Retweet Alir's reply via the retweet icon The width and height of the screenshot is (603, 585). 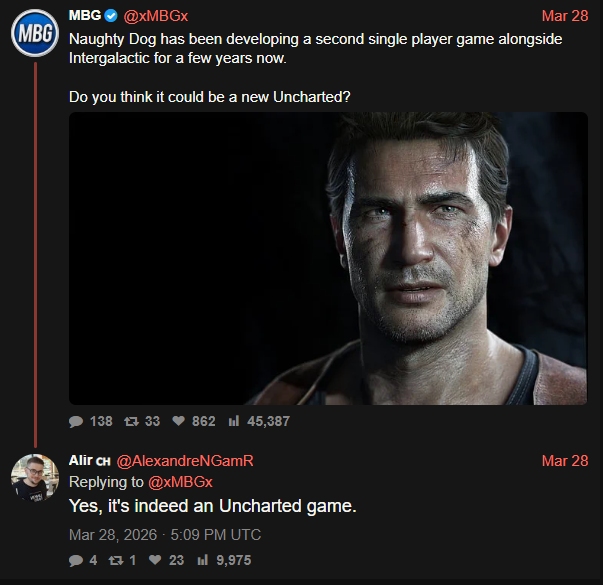[117, 560]
